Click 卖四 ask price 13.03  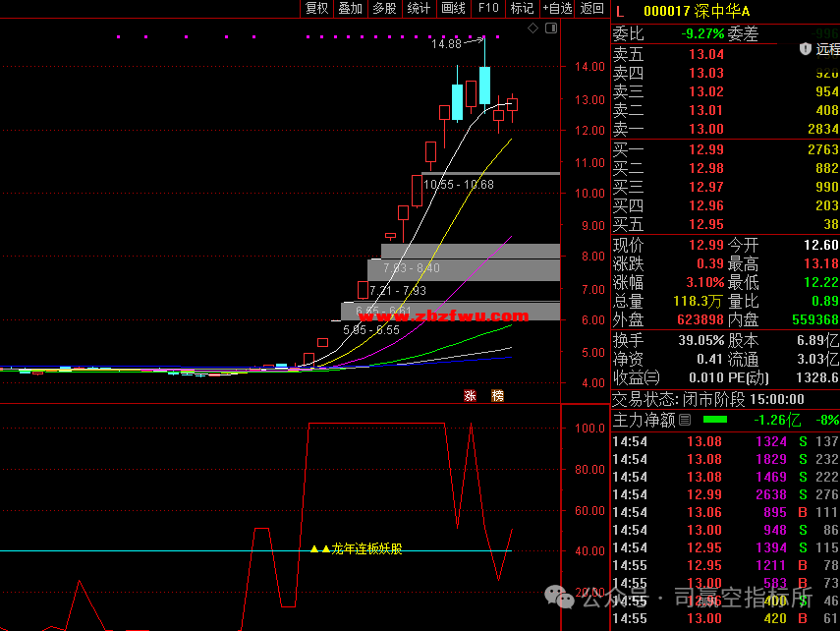706,73
